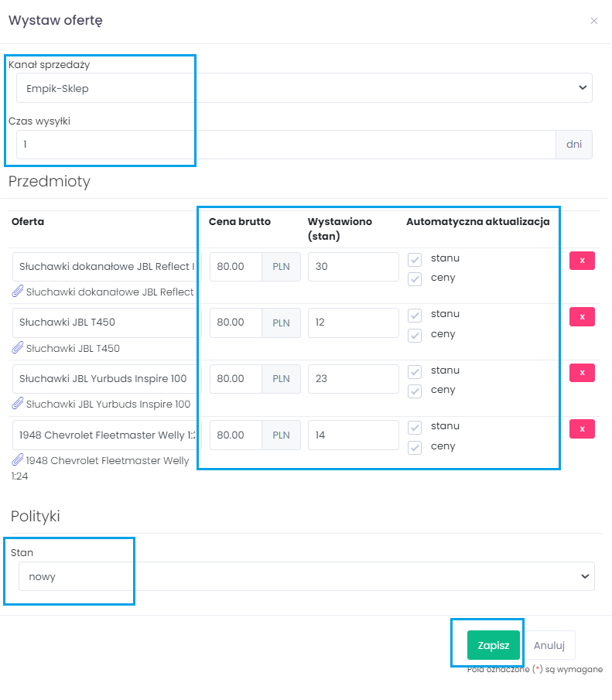Click paperclip icon beside JBL Reflect headphones
Viewport: 612px width, 700px height.
[x=18, y=292]
